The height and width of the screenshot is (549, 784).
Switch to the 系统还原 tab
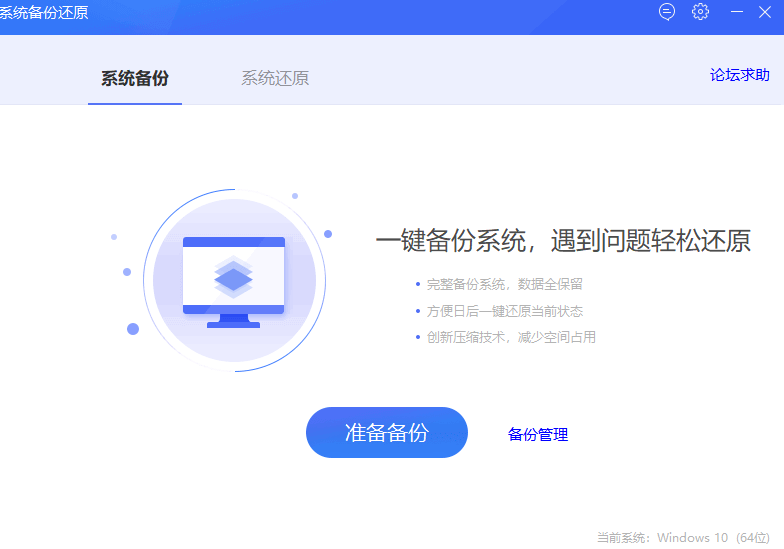click(x=275, y=78)
